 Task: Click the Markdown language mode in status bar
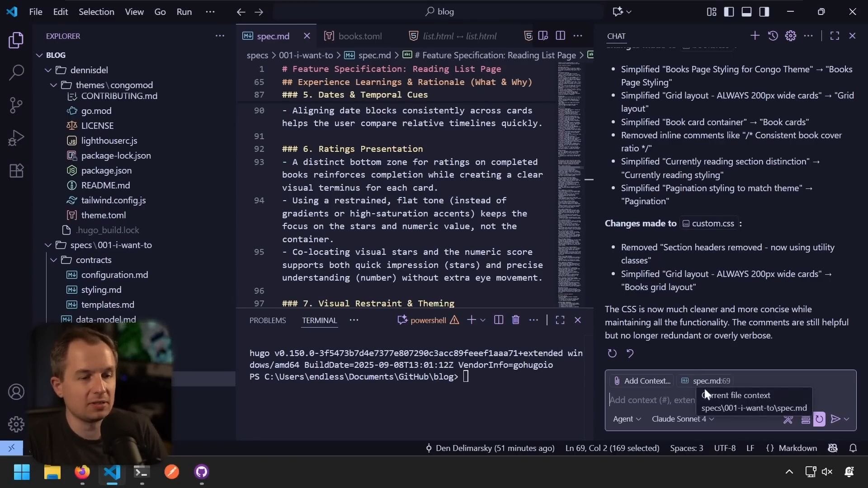coord(797,448)
